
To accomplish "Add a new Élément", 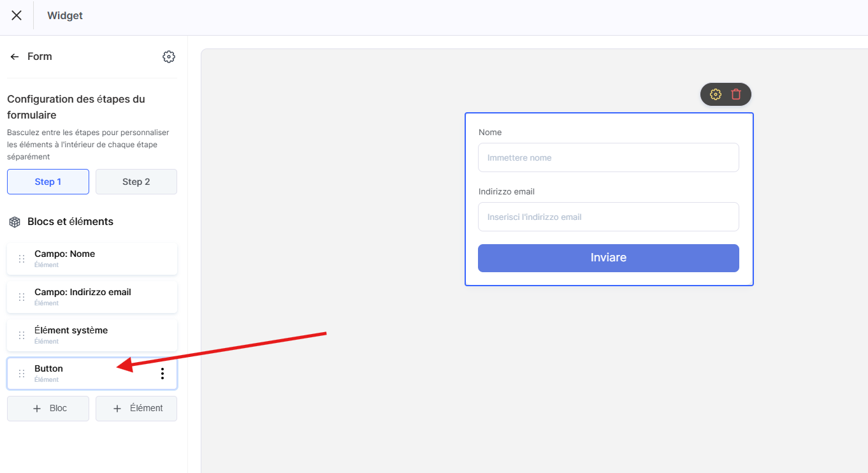I will [x=136, y=409].
